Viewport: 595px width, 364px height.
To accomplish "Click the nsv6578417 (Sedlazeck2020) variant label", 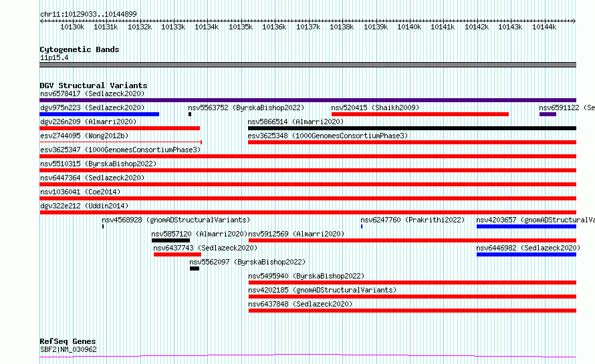I will (x=92, y=94).
